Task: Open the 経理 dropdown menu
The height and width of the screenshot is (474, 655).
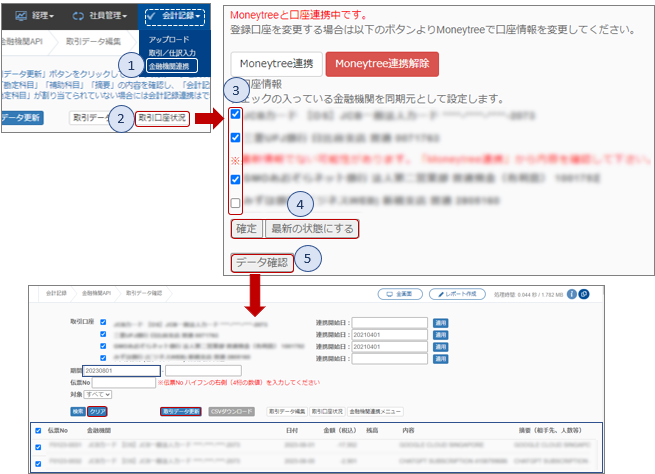Action: pos(35,16)
